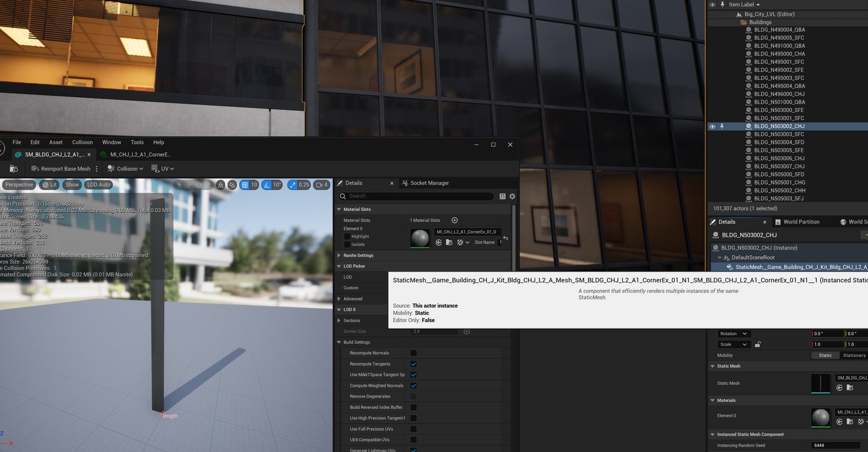Viewport: 868px width, 452px height.
Task: Browse to Element 0 material in level Details
Action: click(x=851, y=421)
